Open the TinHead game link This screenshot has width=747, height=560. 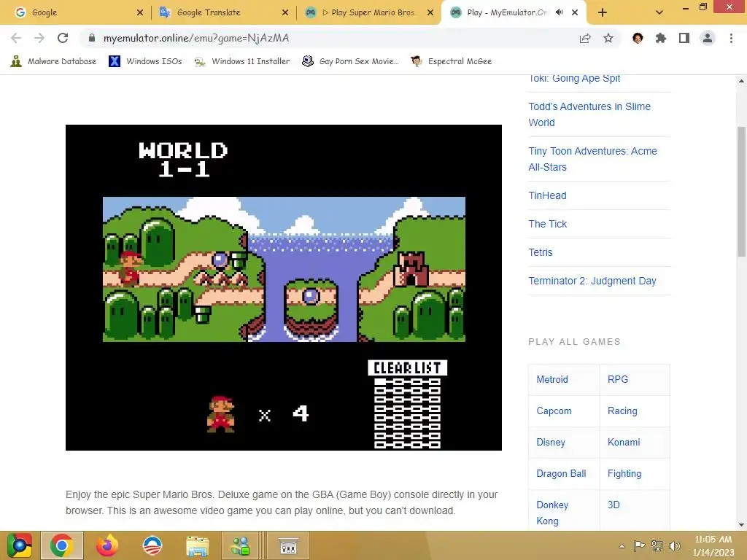(x=547, y=195)
